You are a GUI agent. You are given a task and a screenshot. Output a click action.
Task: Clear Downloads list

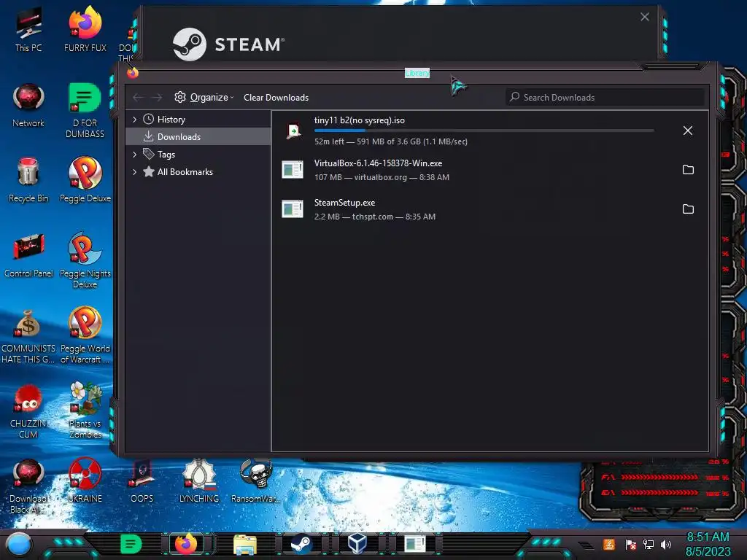[x=276, y=98]
